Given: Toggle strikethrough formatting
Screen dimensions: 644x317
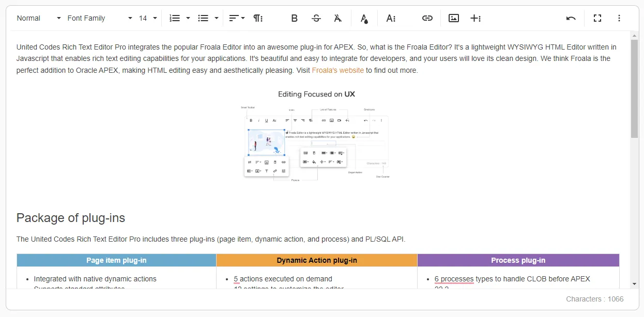Looking at the screenshot, I should click(x=316, y=18).
